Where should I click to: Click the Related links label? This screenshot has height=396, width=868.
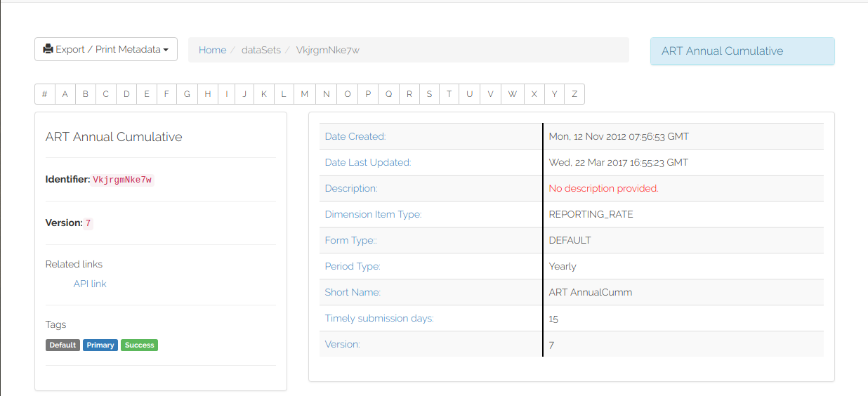point(74,264)
